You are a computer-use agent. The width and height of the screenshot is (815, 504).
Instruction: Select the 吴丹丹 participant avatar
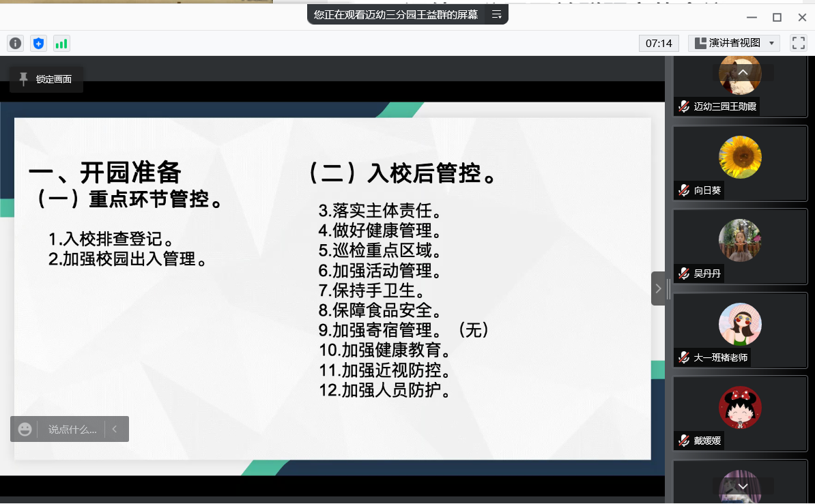tap(740, 240)
